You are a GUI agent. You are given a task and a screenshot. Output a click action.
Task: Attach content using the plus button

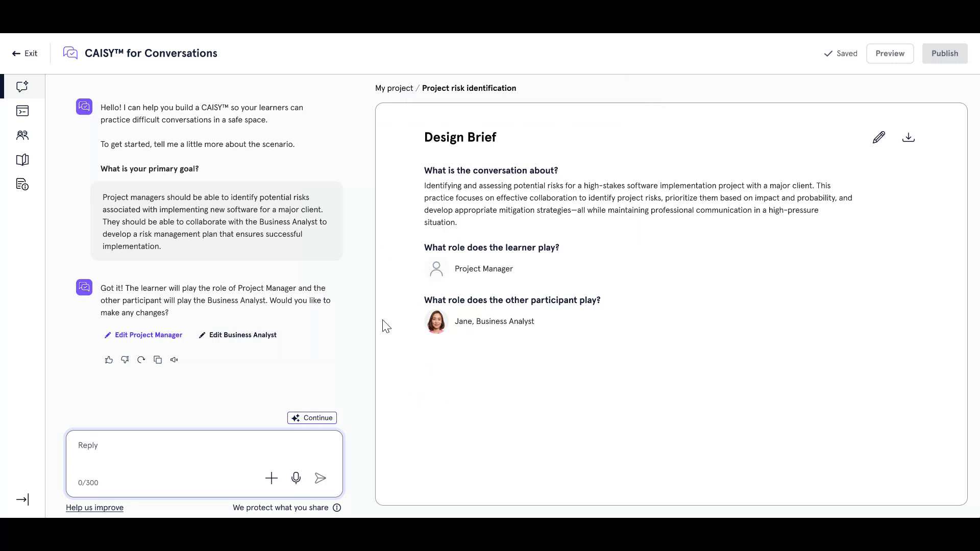272,478
